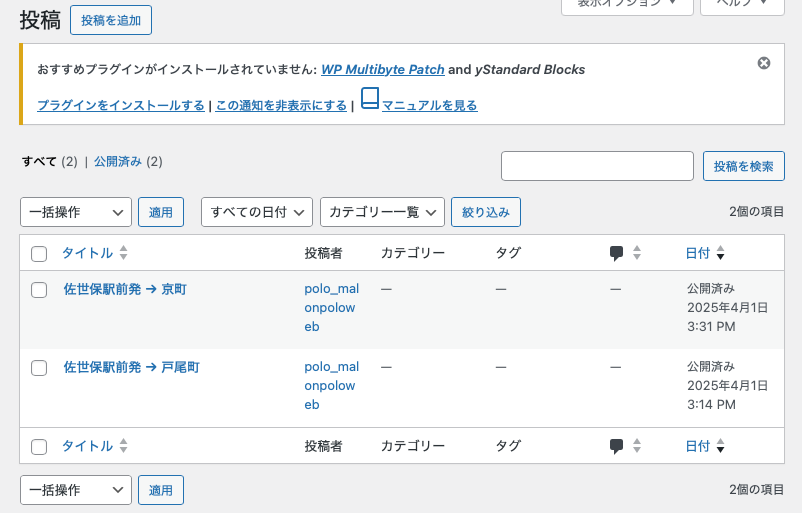Viewport: 802px width, 513px height.
Task: Open the top 一括操作 bulk actions dropdown
Action: (x=76, y=212)
